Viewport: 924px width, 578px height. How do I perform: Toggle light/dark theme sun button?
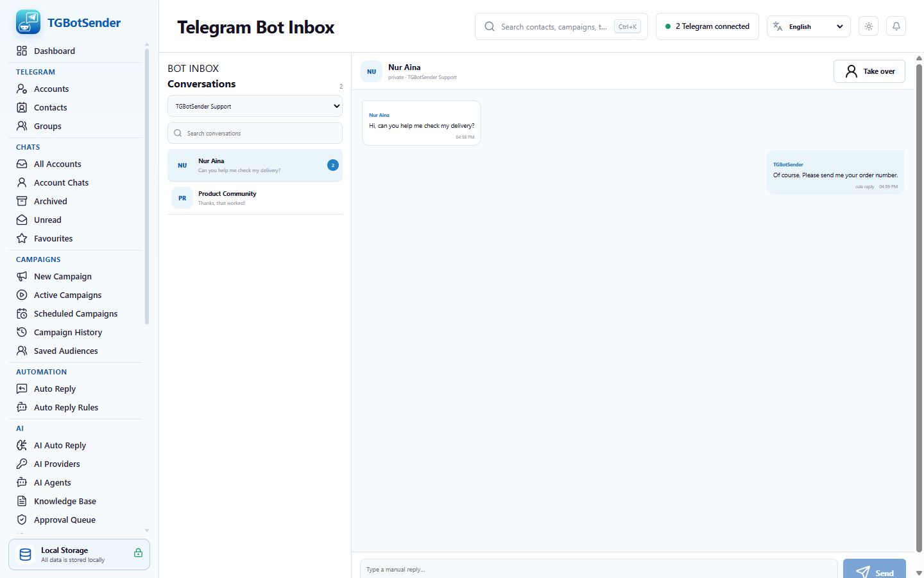868,26
